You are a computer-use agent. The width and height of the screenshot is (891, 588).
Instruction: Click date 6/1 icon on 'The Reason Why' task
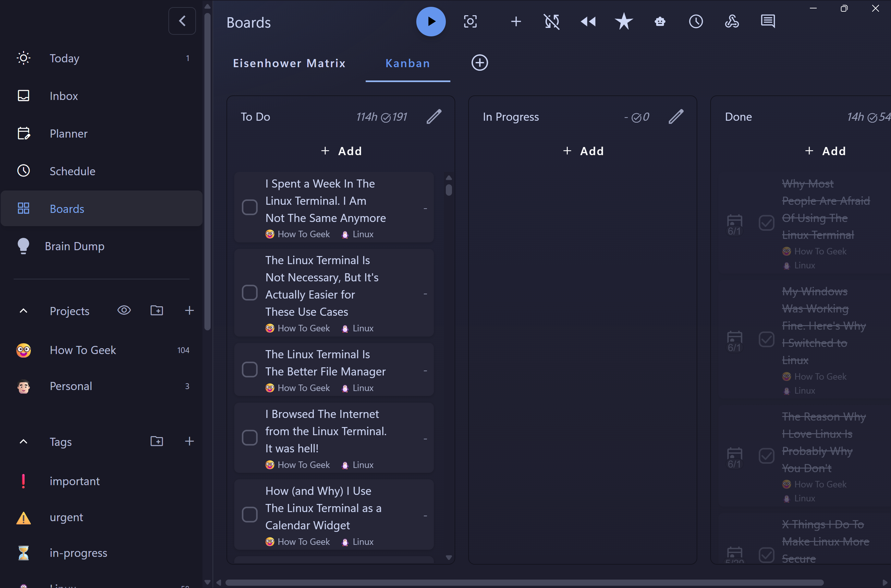734,458
